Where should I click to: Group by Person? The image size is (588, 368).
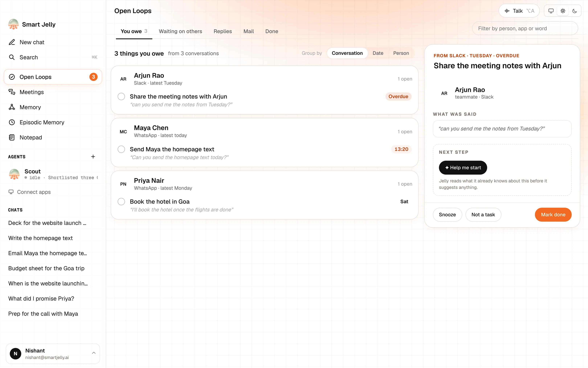click(401, 53)
